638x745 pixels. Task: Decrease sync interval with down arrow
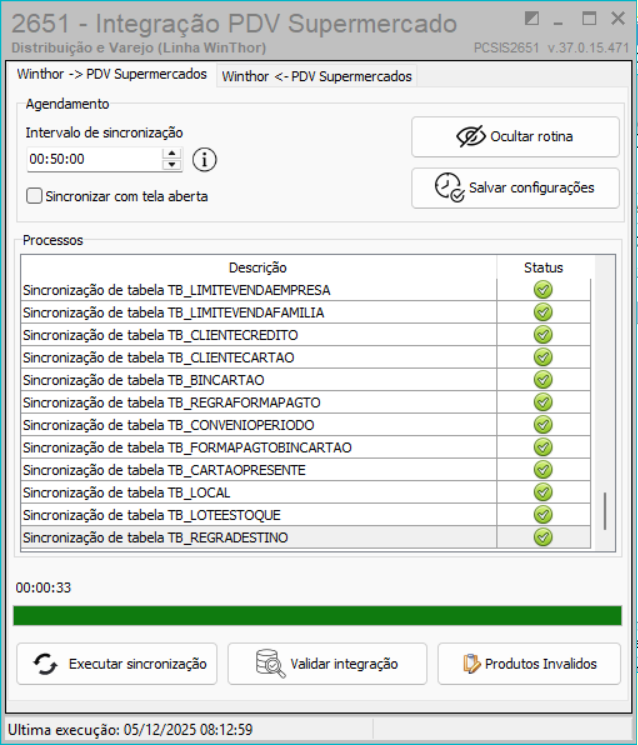pyautogui.click(x=171, y=165)
